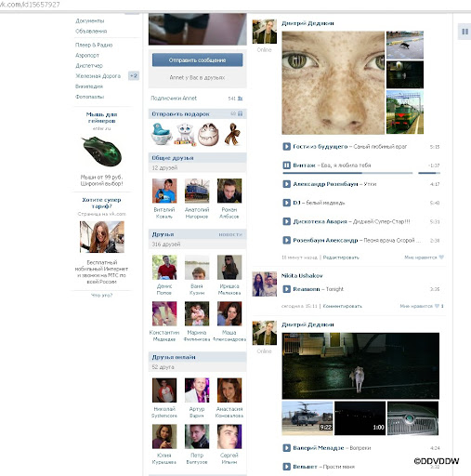This screenshot has height=476, width=471.
Task: Click the Что это? link below the ads
Action: [101, 296]
